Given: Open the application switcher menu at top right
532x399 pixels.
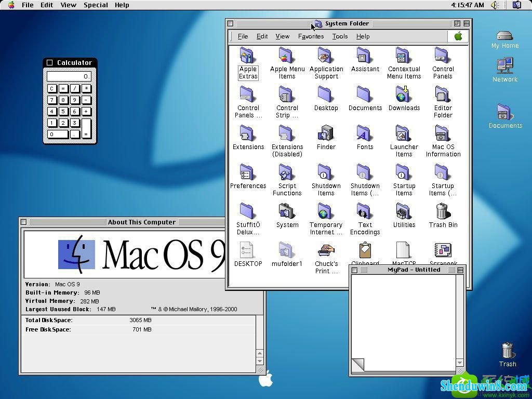Looking at the screenshot, I should (517, 5).
